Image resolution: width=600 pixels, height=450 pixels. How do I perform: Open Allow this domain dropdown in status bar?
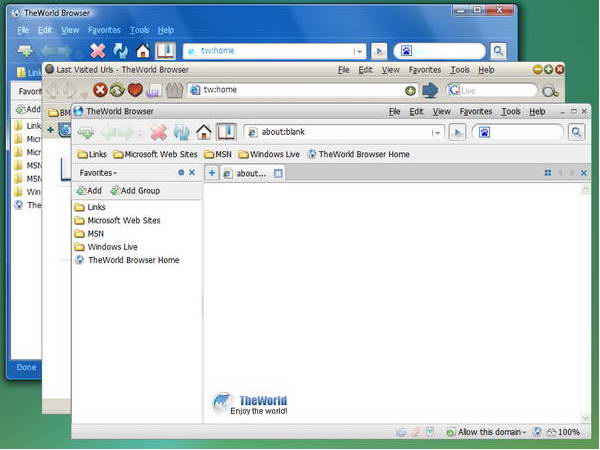(x=487, y=432)
